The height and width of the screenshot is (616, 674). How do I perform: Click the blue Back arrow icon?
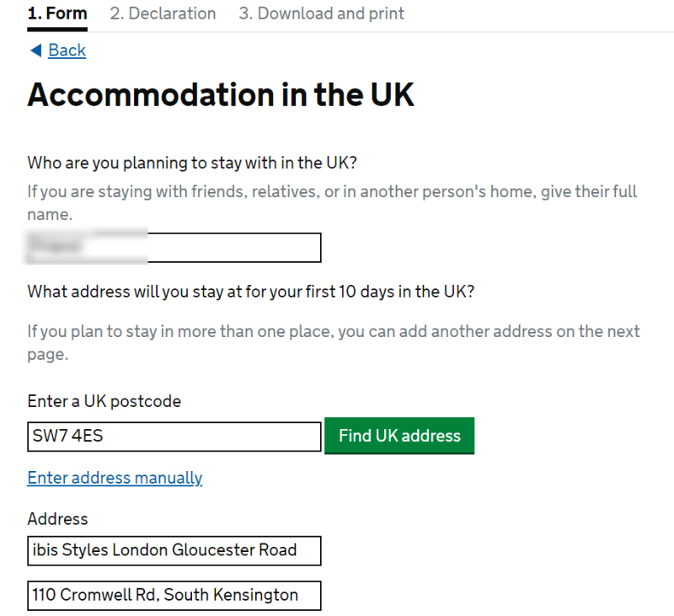[x=35, y=51]
